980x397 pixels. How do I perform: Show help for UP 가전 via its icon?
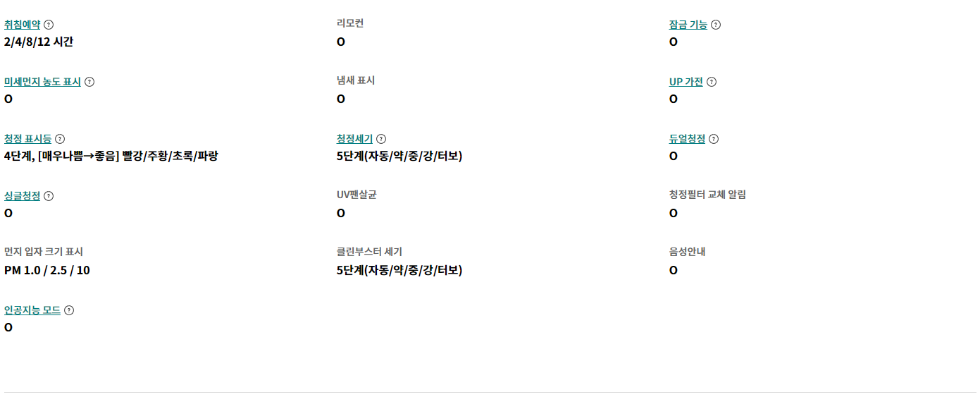tap(712, 82)
